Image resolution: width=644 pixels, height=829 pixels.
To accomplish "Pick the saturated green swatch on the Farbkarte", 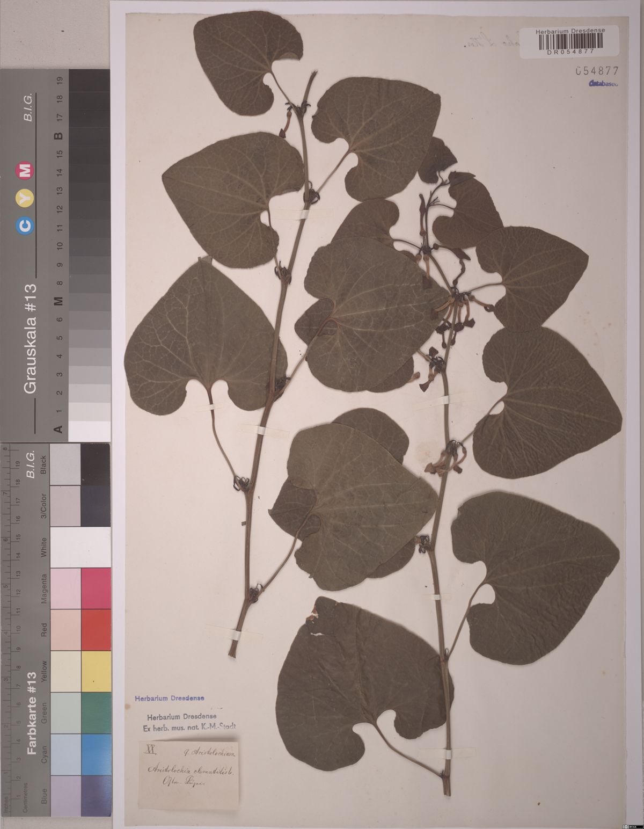I will tap(96, 712).
